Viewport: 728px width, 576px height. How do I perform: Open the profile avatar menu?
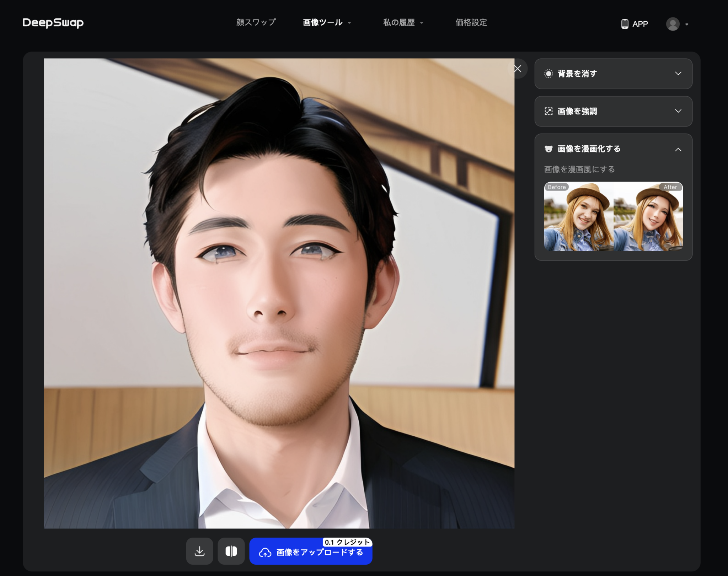pos(673,24)
